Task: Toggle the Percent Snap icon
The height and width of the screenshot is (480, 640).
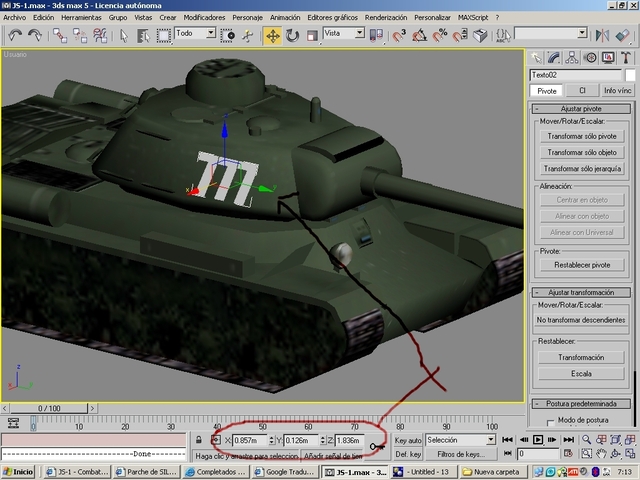Action: point(440,36)
